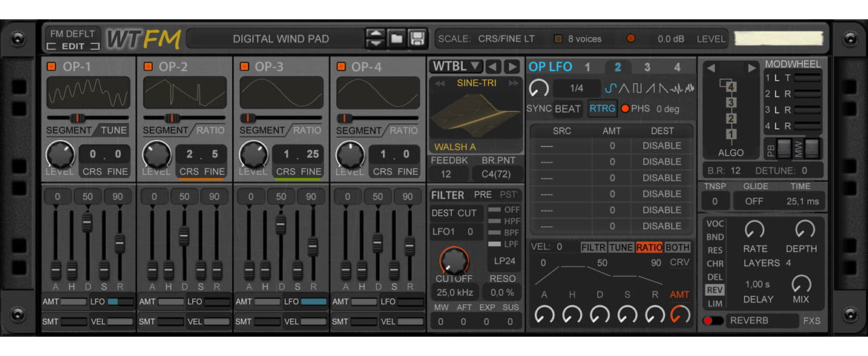Click the OP-1 SEGMENT tab label
868x356 pixels.
[x=69, y=131]
